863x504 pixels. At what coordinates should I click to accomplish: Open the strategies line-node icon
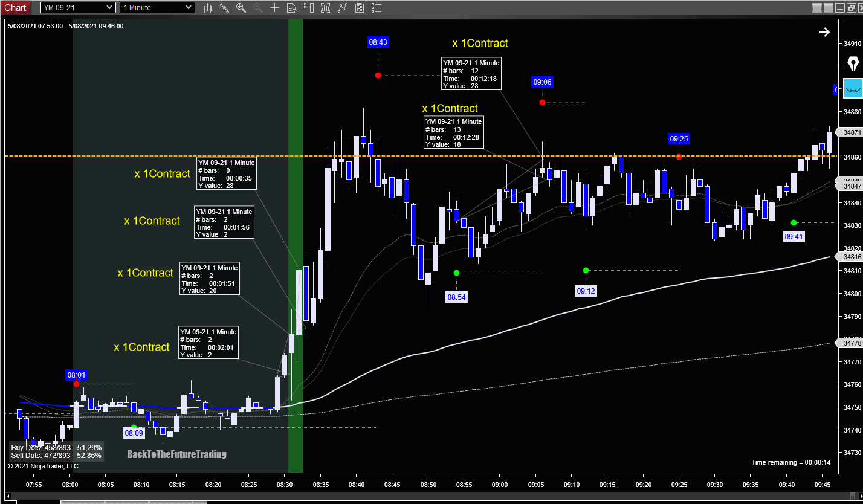tap(343, 8)
